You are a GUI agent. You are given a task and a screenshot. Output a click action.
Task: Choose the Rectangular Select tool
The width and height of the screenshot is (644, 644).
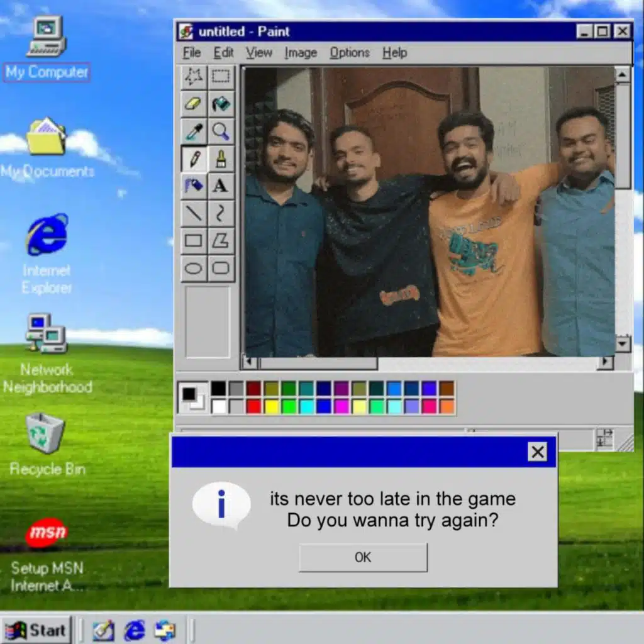(221, 77)
